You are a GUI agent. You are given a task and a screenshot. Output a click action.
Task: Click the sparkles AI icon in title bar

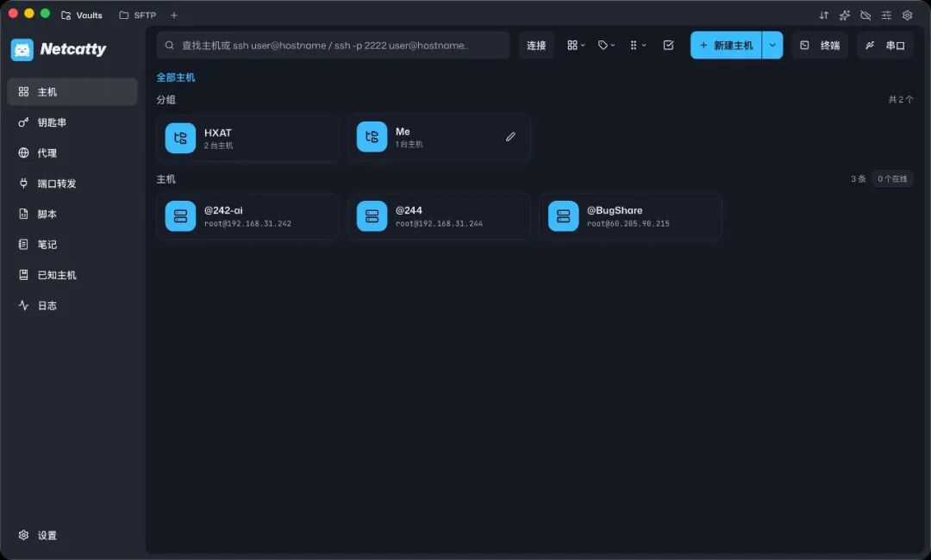[x=844, y=16]
